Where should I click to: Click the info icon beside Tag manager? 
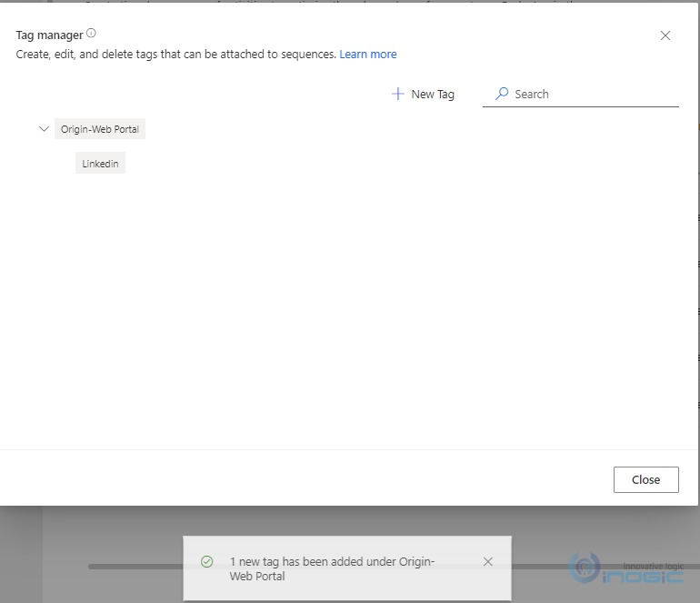91,34
